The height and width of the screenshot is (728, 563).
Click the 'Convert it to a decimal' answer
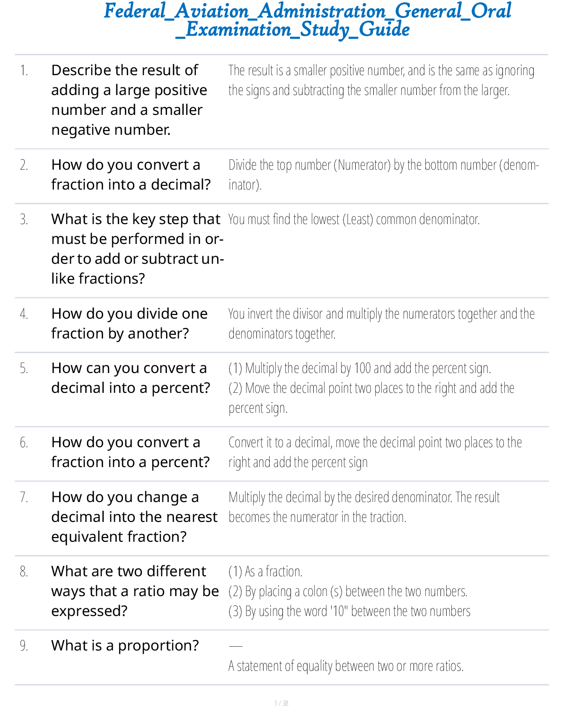(x=375, y=452)
